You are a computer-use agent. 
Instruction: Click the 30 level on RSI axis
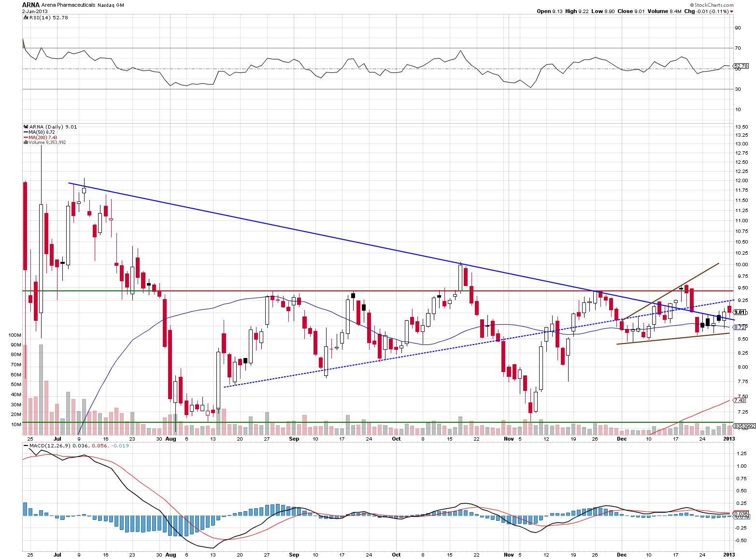click(x=738, y=89)
